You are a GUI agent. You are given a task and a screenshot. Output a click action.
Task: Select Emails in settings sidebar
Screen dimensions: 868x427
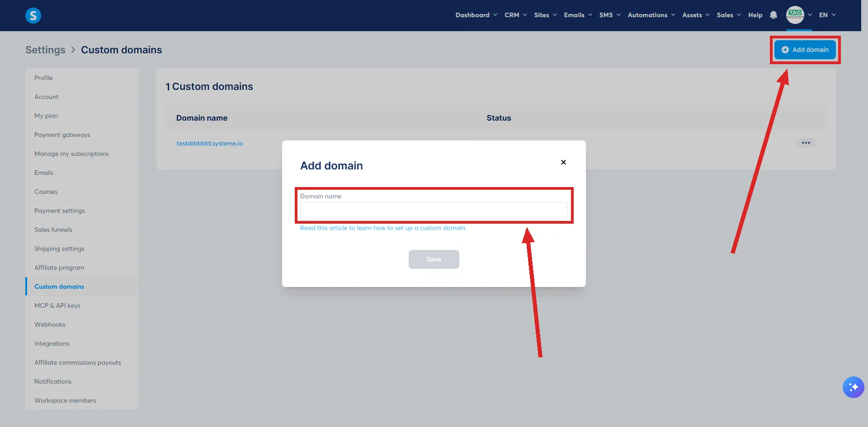click(82, 173)
